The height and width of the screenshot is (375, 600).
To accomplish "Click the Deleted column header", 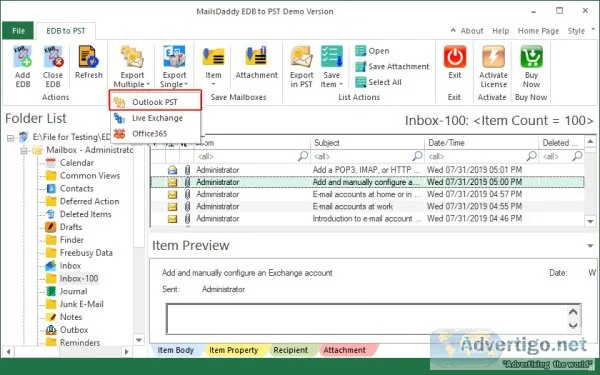I will click(561, 143).
